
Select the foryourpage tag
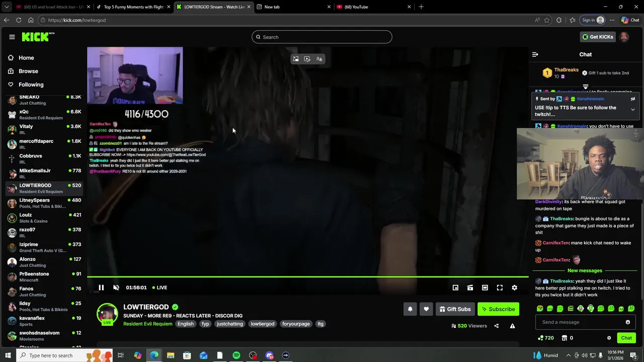(x=296, y=324)
